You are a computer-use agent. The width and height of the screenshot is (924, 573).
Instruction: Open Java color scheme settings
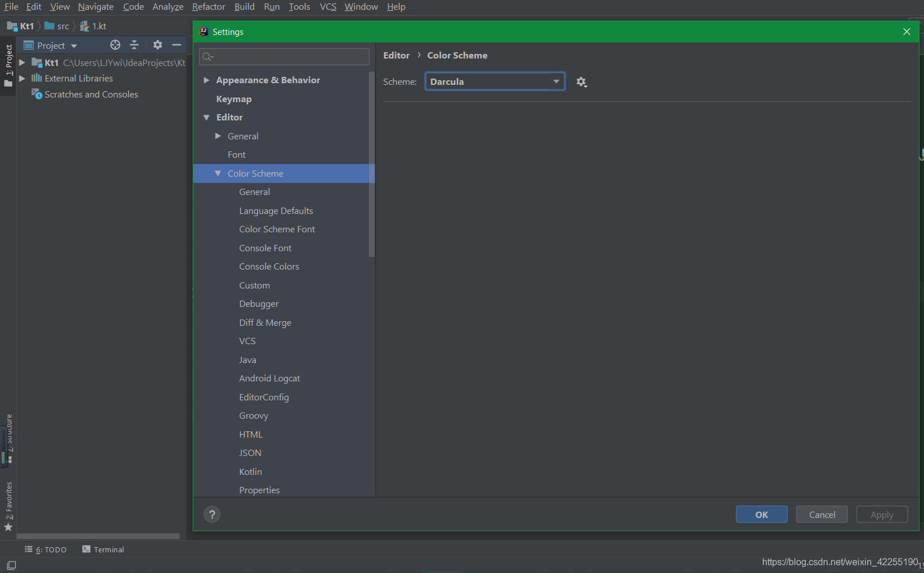click(x=248, y=360)
